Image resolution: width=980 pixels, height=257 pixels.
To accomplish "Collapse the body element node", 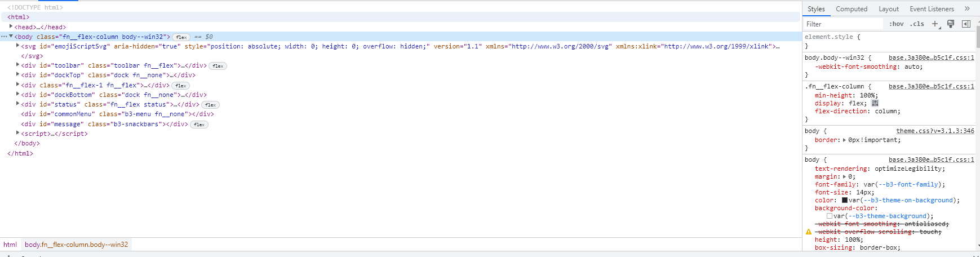I will 11,36.
